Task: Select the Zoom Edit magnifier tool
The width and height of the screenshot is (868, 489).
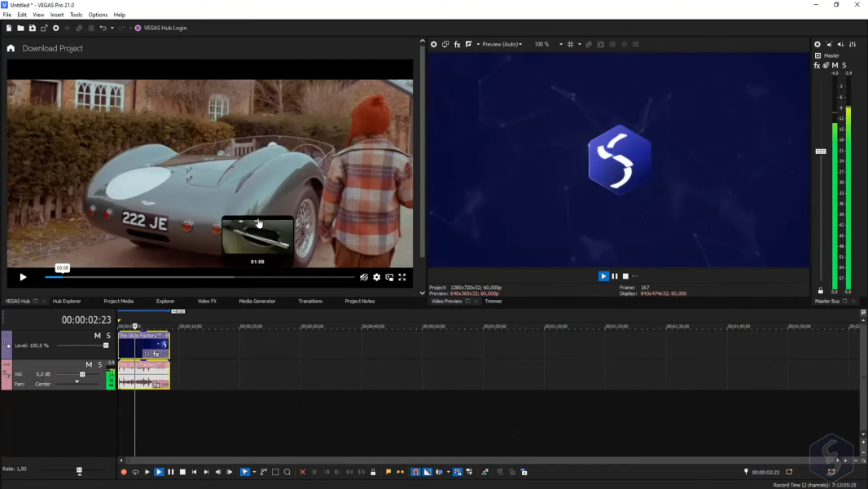Action: [x=287, y=473]
